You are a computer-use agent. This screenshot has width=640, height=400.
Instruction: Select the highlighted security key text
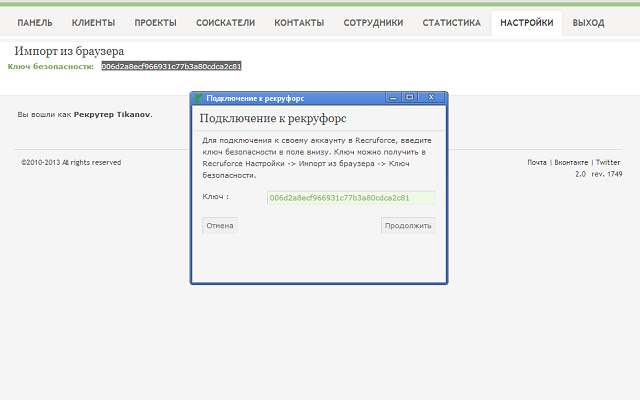coord(171,66)
